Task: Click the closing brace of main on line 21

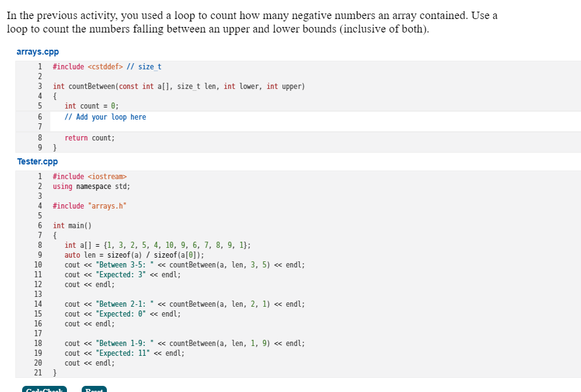Action: (x=54, y=372)
